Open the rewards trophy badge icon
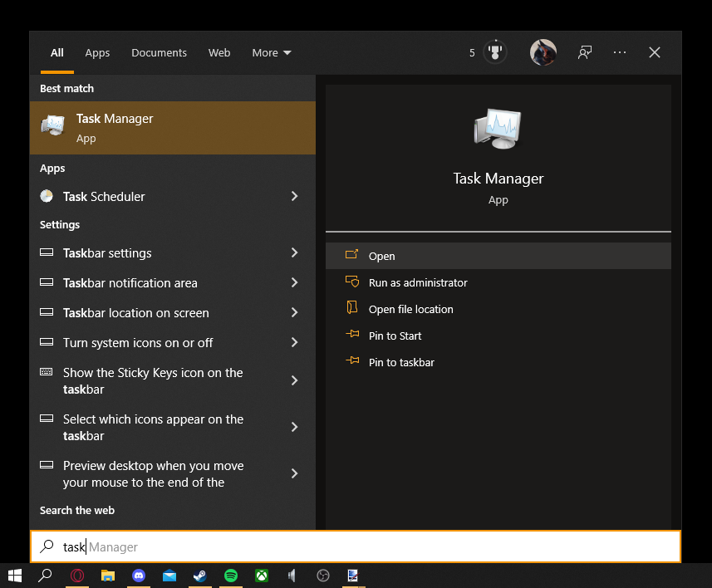This screenshot has height=588, width=712. (495, 52)
